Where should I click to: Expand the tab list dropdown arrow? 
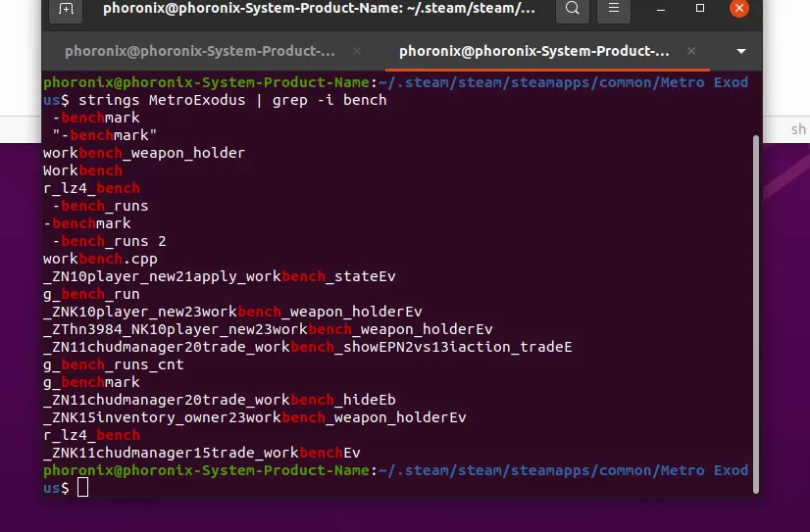740,51
